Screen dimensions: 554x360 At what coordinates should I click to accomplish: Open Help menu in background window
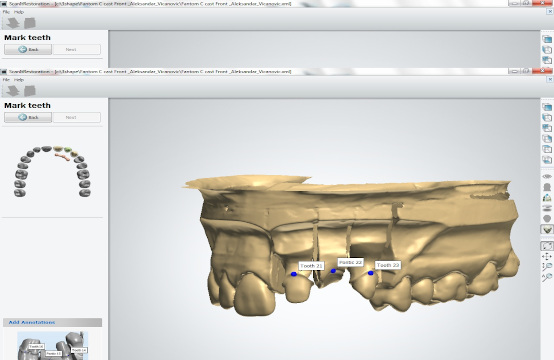tap(19, 12)
